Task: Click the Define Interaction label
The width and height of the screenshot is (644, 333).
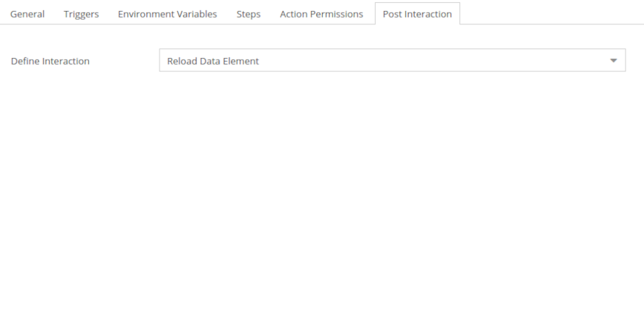Action: (x=50, y=61)
